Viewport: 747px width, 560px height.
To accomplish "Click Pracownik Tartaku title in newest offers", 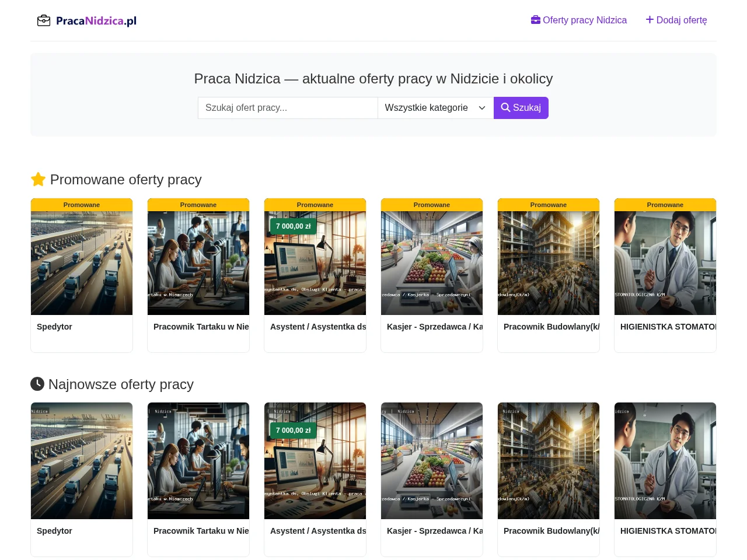I will coord(201,531).
